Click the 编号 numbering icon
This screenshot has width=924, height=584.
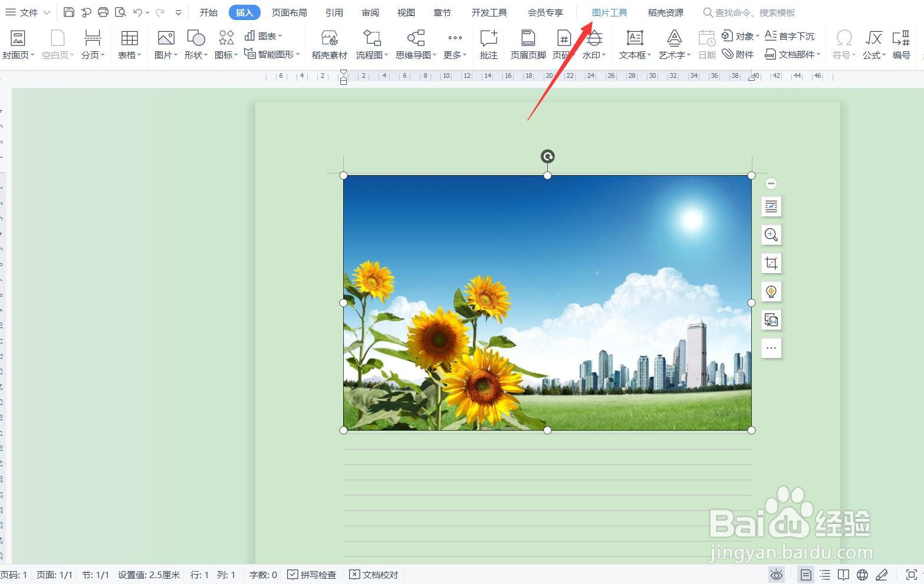901,45
